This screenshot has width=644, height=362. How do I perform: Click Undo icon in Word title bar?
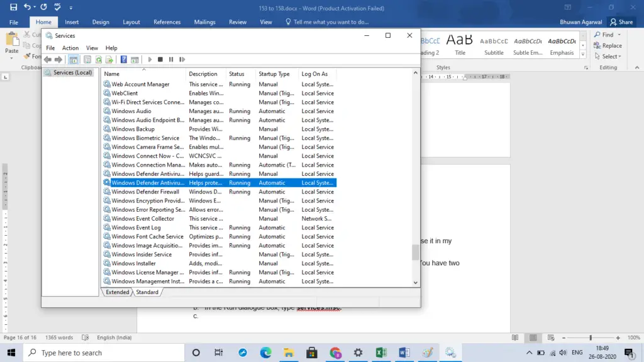27,7
